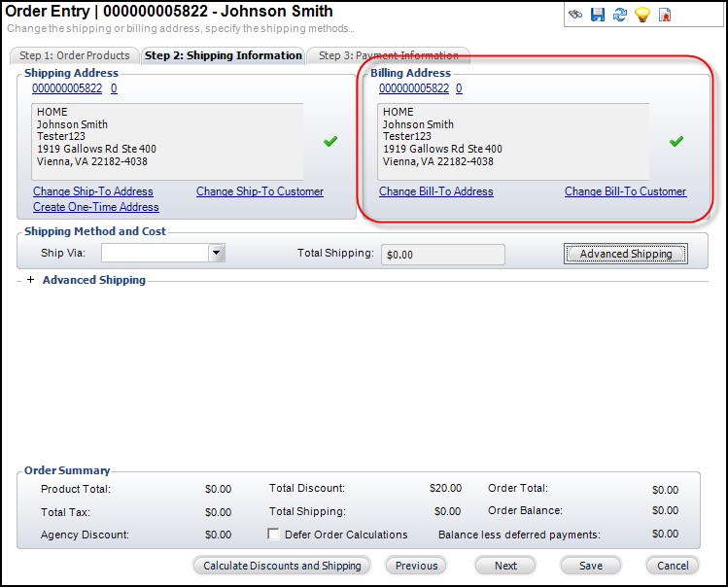This screenshot has width=728, height=587.
Task: Click Change Bill-To Customer link
Action: (x=625, y=191)
